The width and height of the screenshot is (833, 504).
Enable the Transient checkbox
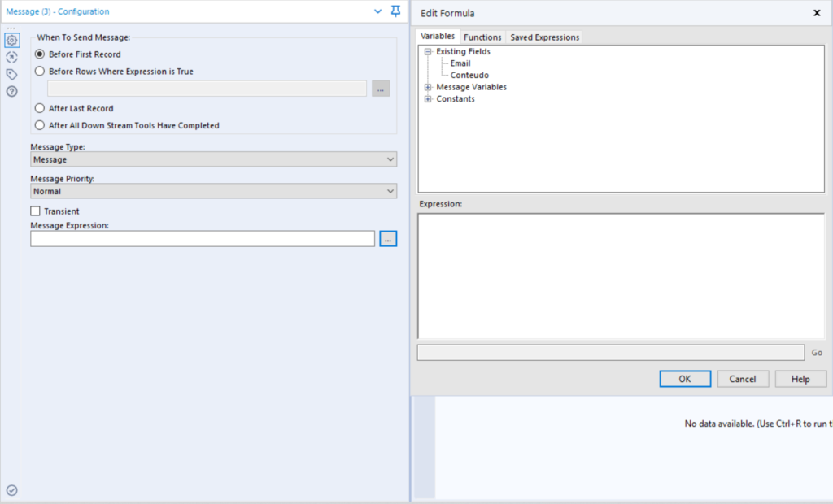36,211
